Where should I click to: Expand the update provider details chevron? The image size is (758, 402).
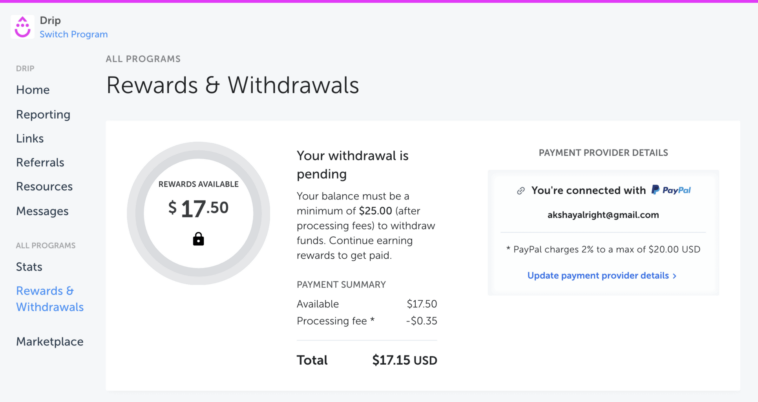[x=675, y=275]
